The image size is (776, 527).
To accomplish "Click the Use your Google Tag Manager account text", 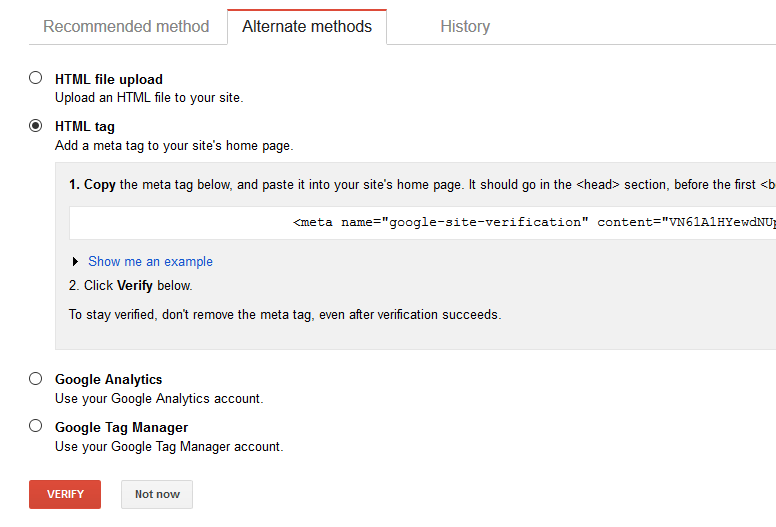I will tap(169, 447).
